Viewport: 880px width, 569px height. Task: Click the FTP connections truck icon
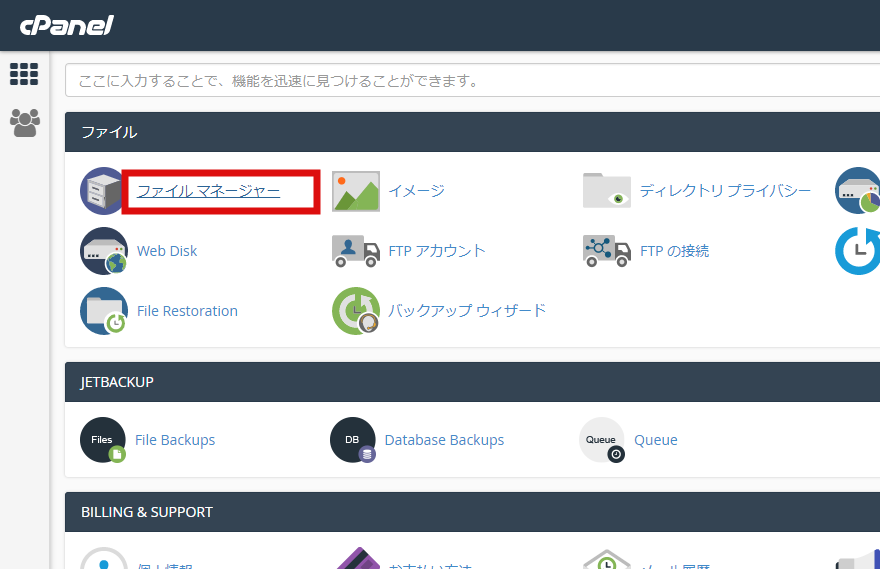pos(607,251)
